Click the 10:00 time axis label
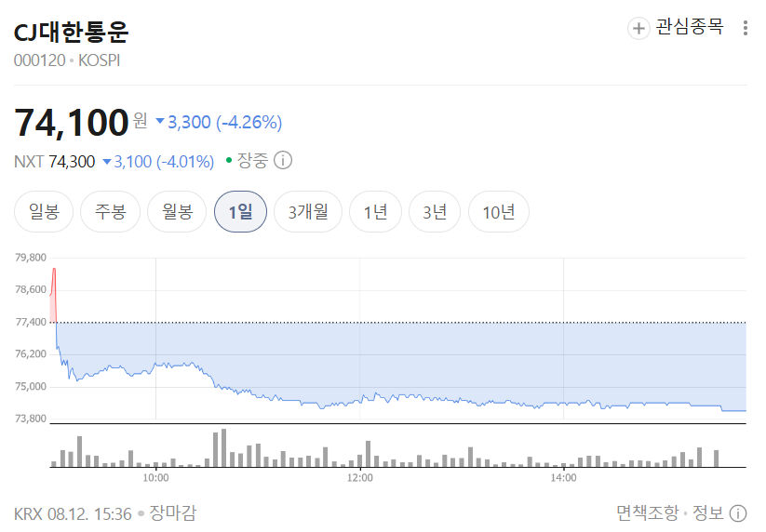The image size is (766, 532). pyautogui.click(x=155, y=478)
